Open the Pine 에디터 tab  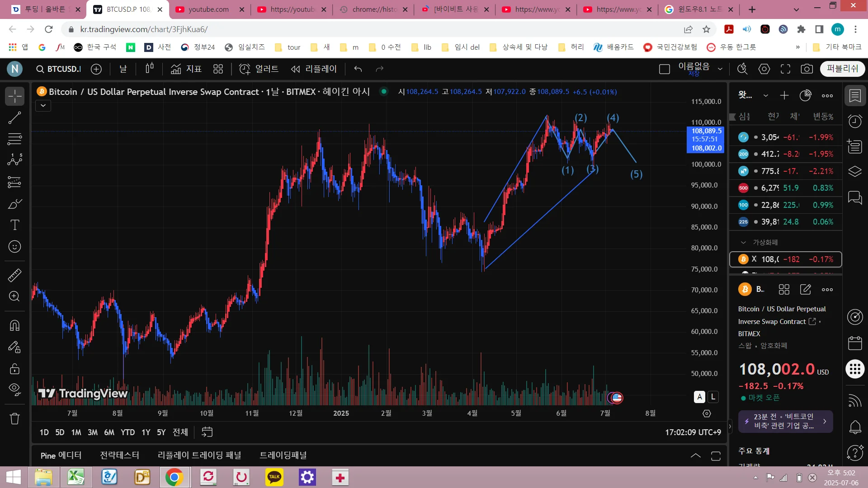point(61,455)
